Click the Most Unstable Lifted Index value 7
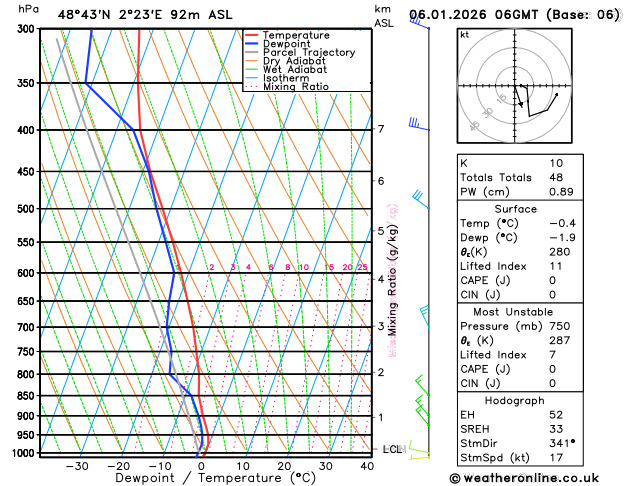 553,355
